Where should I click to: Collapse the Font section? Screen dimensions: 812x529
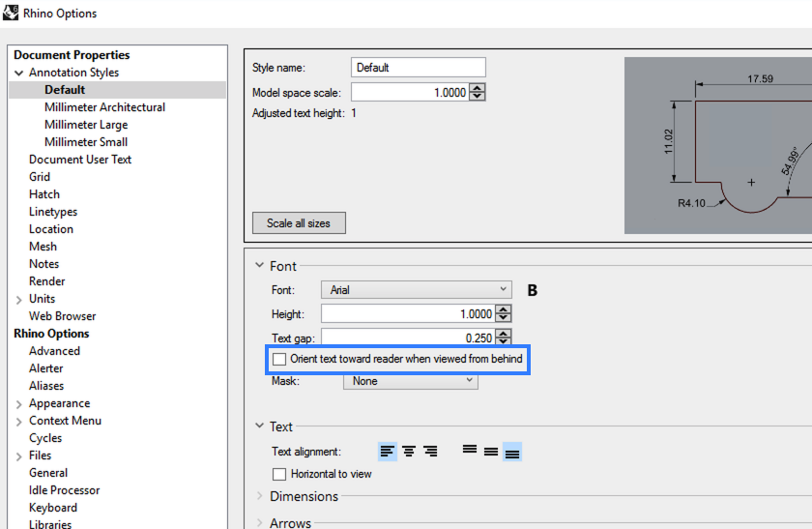(259, 265)
